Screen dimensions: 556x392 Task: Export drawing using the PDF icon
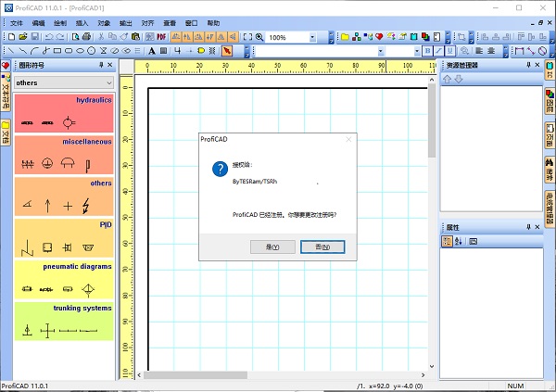point(161,37)
